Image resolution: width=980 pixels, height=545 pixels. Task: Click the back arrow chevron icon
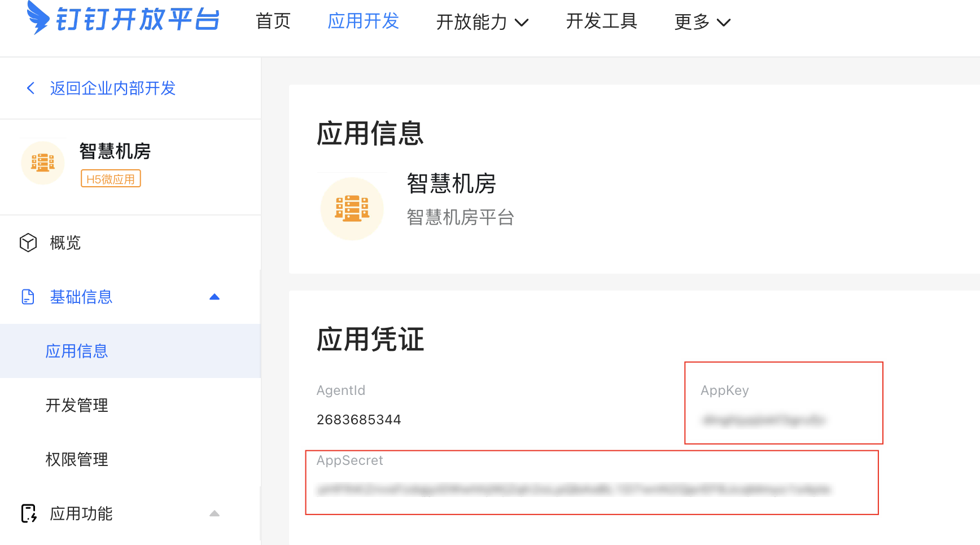[x=30, y=88]
